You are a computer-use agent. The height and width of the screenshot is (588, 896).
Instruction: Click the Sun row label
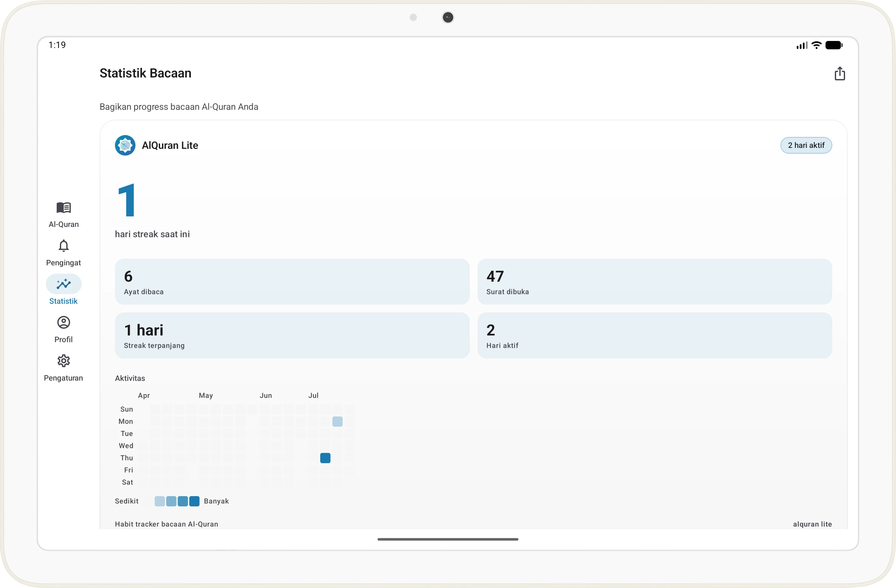pos(126,409)
